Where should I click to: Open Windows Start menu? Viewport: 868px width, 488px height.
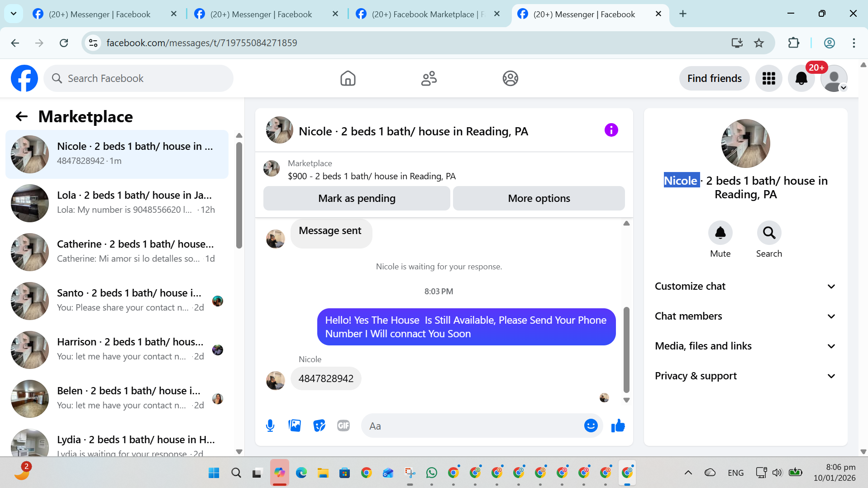[x=214, y=473]
